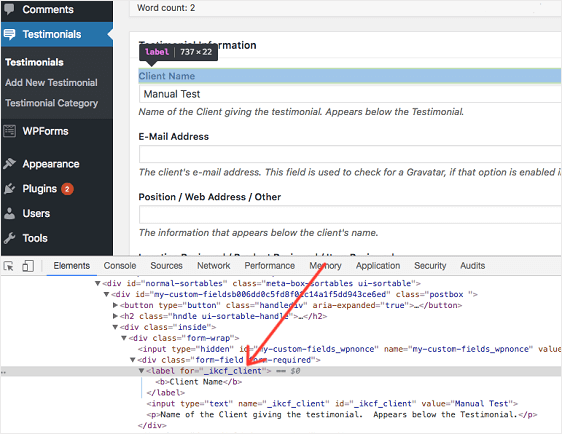Open the Comments admin menu
The height and width of the screenshot is (434, 562).
(x=48, y=9)
